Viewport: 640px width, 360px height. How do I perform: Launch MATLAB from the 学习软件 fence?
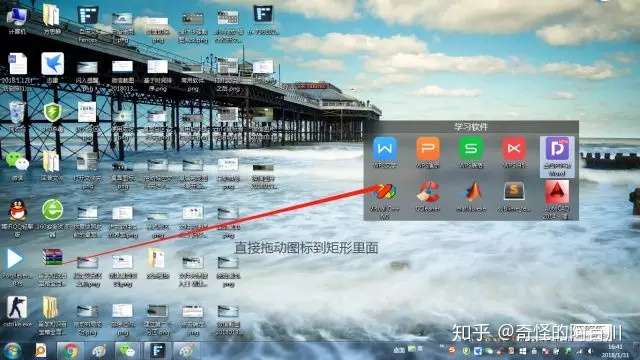472,192
